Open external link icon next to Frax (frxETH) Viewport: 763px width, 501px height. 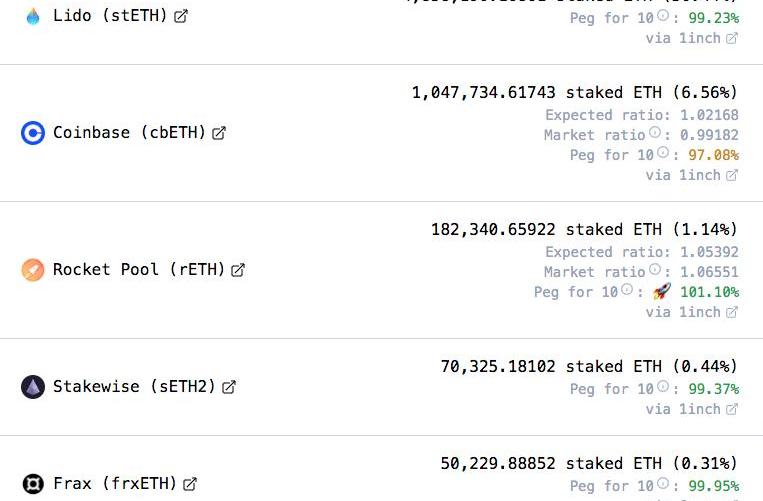(x=190, y=484)
